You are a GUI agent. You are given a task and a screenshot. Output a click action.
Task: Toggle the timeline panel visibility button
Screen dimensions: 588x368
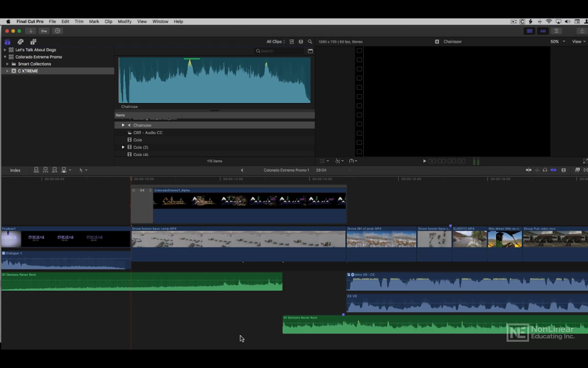543,31
